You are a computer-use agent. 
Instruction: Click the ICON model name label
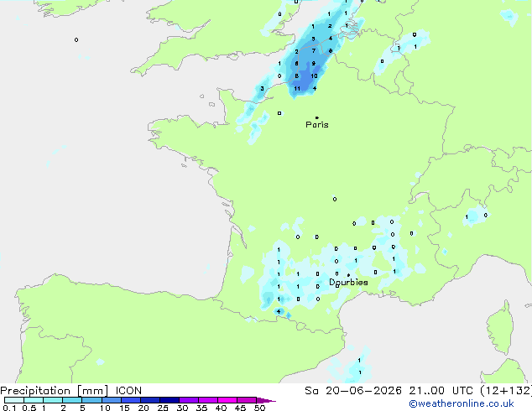(x=128, y=391)
